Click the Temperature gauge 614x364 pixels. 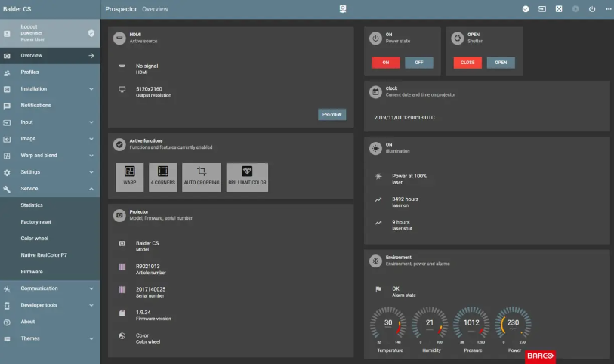point(388,326)
